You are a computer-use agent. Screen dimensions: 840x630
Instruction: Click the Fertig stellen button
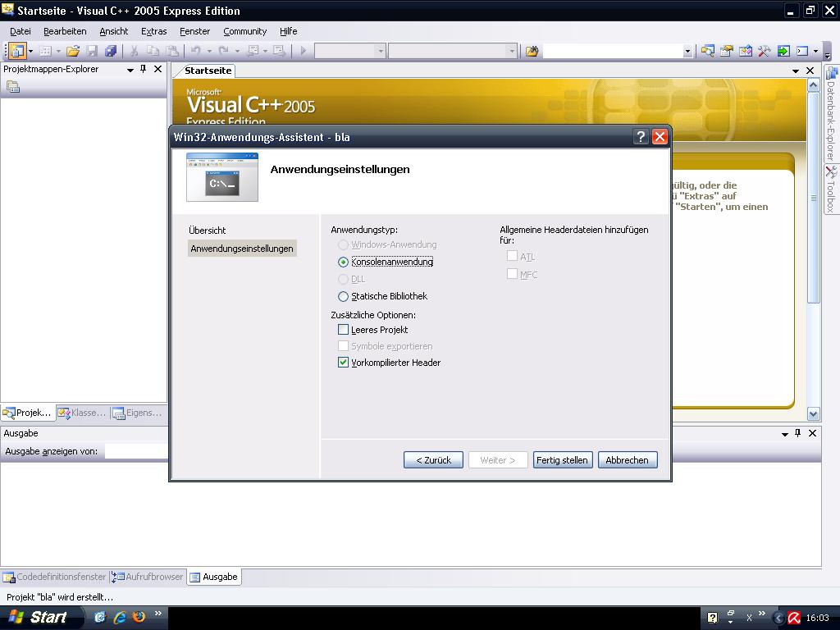(x=563, y=460)
